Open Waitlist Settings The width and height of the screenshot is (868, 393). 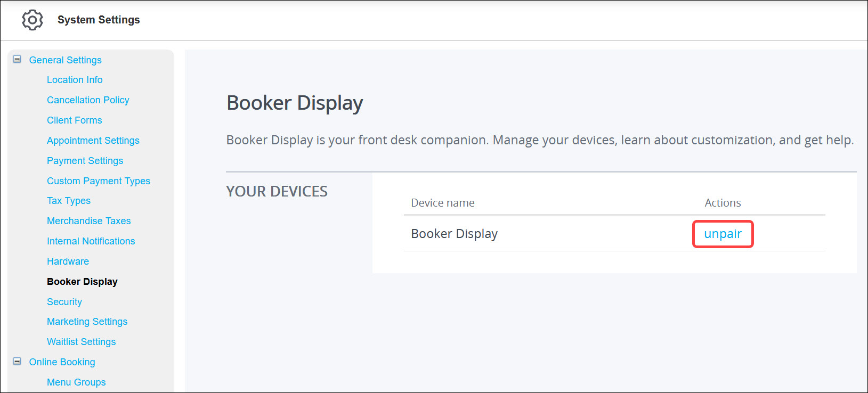(81, 341)
